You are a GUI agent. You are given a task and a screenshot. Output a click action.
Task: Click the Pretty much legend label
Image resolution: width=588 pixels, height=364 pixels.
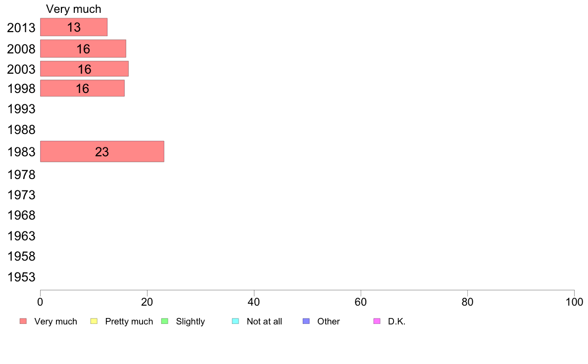pos(129,321)
